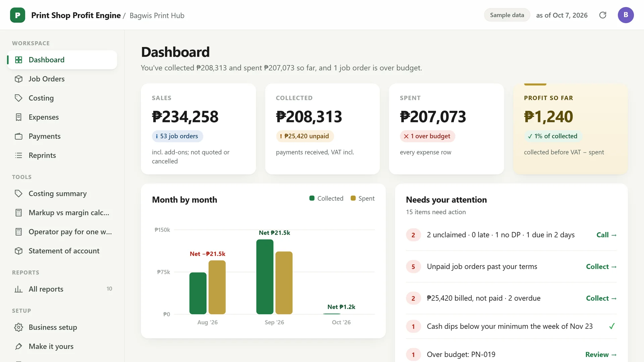644x362 pixels.
Task: Click Review for over budget PN-019
Action: click(601, 355)
